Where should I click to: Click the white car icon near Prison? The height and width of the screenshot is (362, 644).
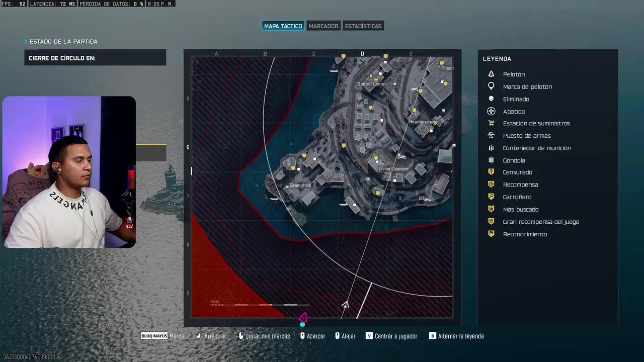click(x=415, y=90)
